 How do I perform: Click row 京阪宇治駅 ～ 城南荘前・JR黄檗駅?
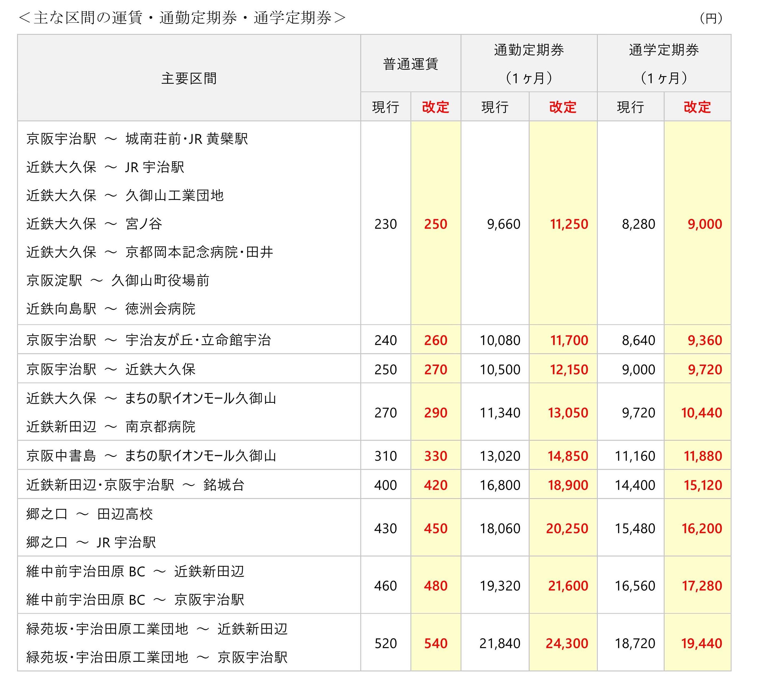[x=137, y=139]
